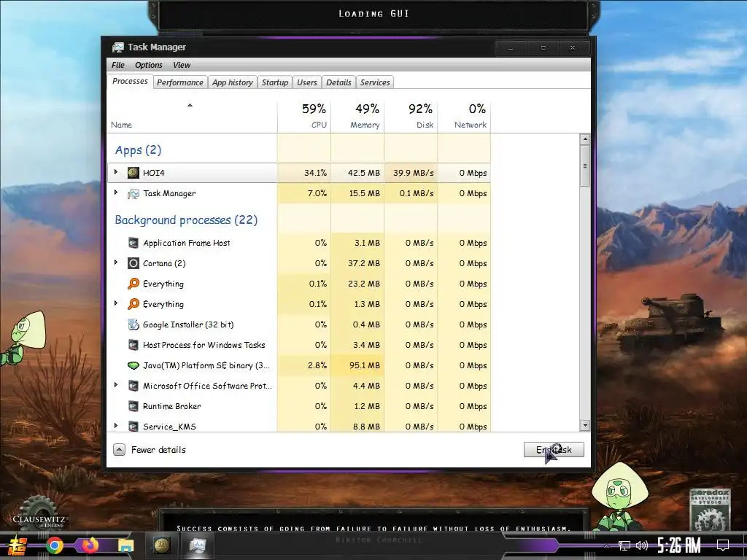Click the Application Frame Host icon
Image resolution: width=747 pixels, height=560 pixels.
point(133,243)
